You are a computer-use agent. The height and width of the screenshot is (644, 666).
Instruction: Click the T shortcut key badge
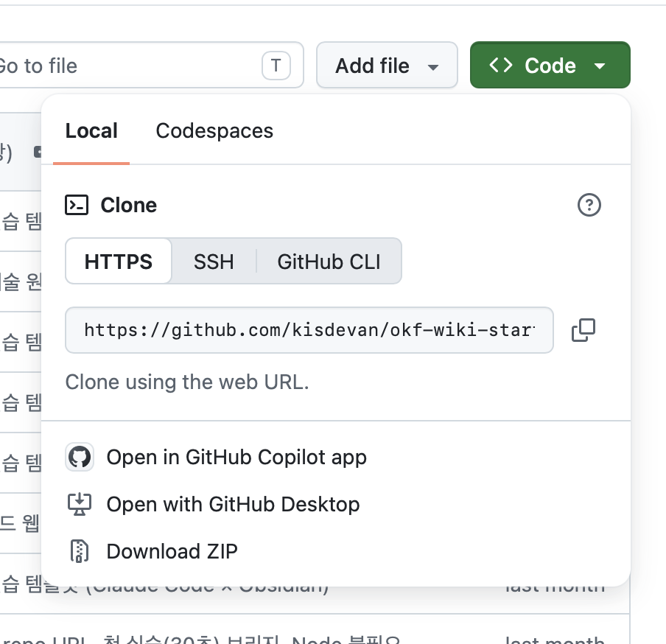(x=276, y=66)
